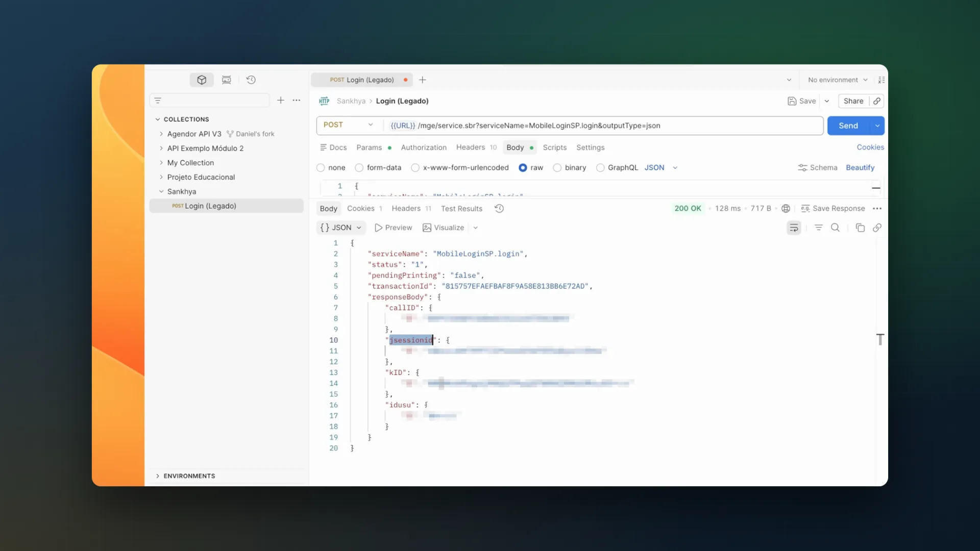Click the Beautify link

(x=860, y=168)
